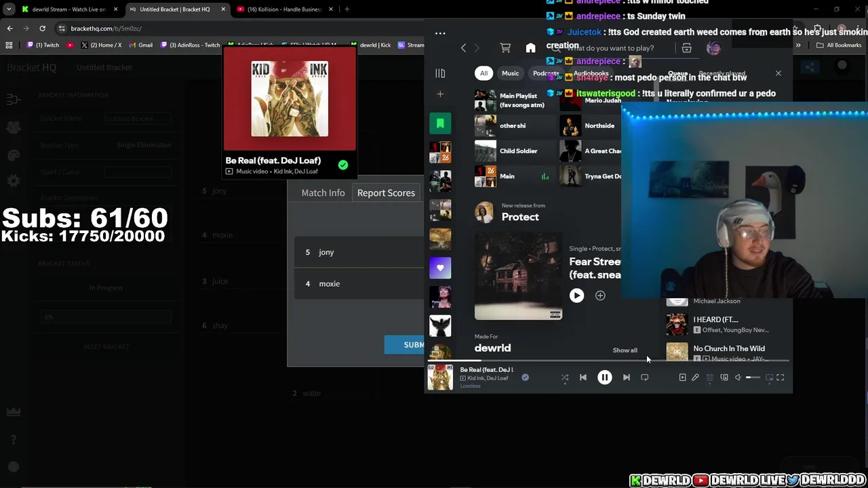Open Spotify three-dots menu
868x488 pixels.
440,33
